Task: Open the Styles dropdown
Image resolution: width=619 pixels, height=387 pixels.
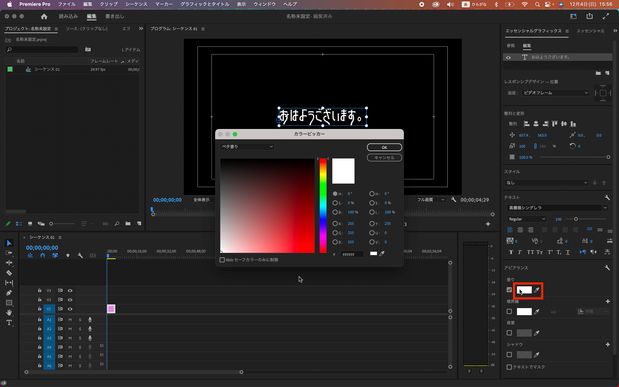Action: click(x=546, y=183)
